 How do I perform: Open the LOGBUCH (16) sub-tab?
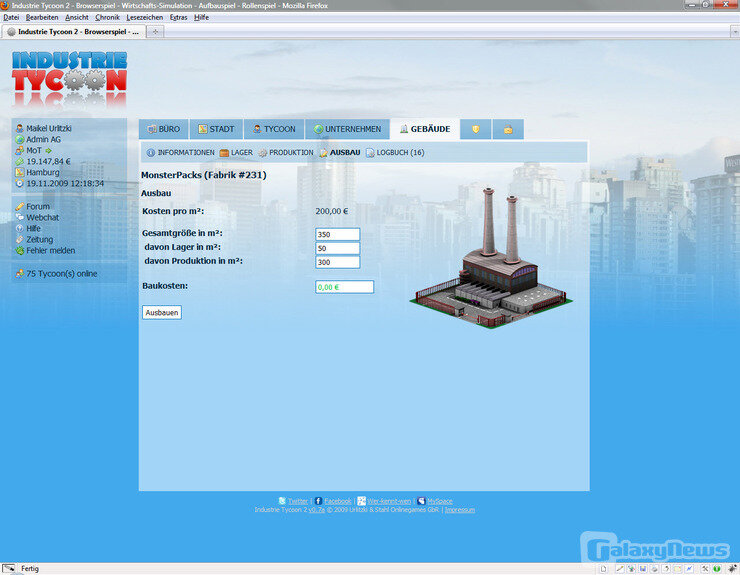(395, 152)
